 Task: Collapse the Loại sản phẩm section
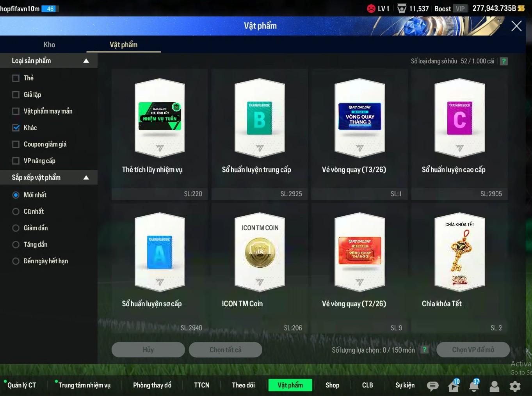click(x=86, y=61)
